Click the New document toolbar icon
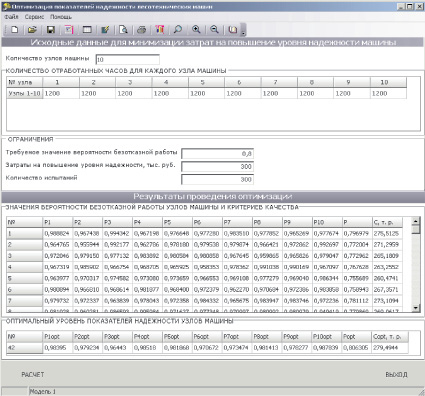This screenshot has width=425, height=396. [14, 30]
